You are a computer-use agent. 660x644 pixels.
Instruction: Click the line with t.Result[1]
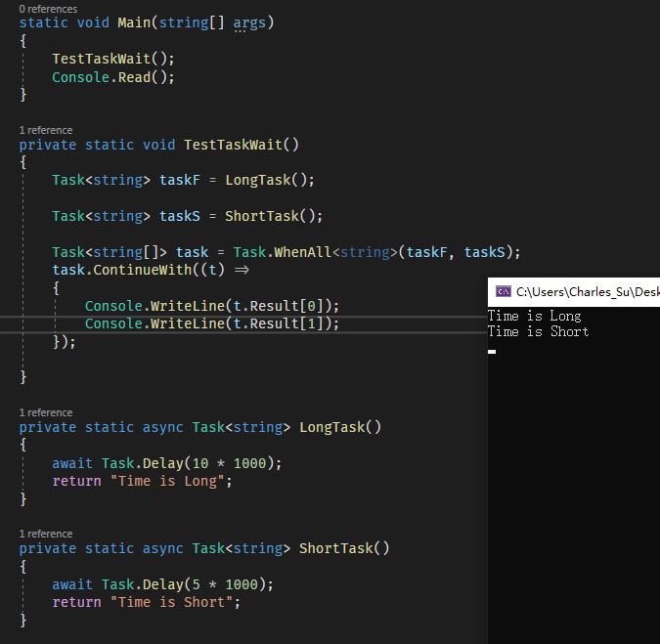coord(212,323)
